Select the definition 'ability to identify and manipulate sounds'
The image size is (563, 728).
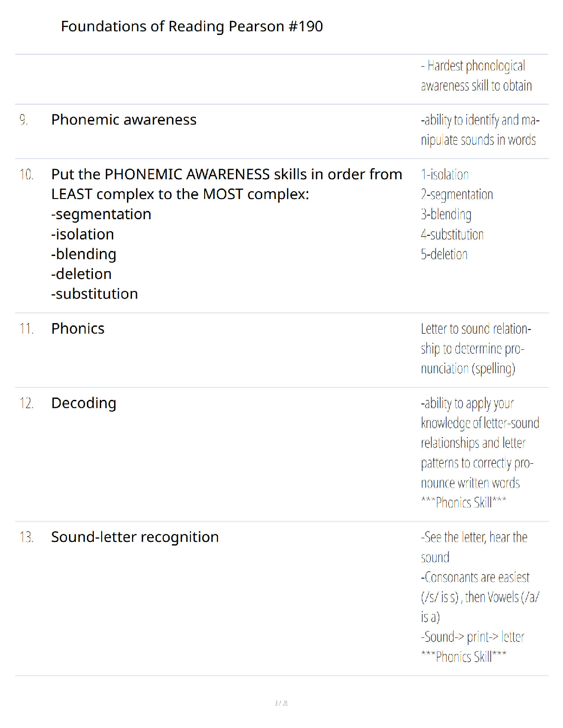tap(480, 130)
